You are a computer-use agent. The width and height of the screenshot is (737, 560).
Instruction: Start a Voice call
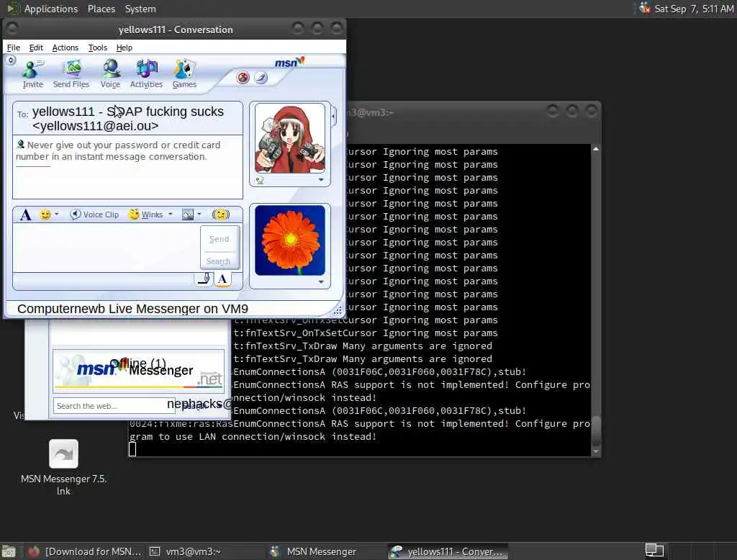click(110, 74)
